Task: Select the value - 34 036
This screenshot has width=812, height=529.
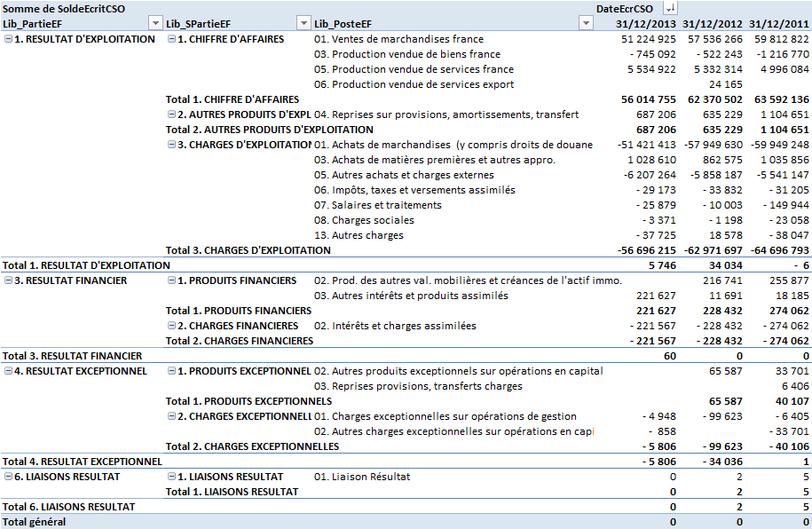Action: pos(722,462)
